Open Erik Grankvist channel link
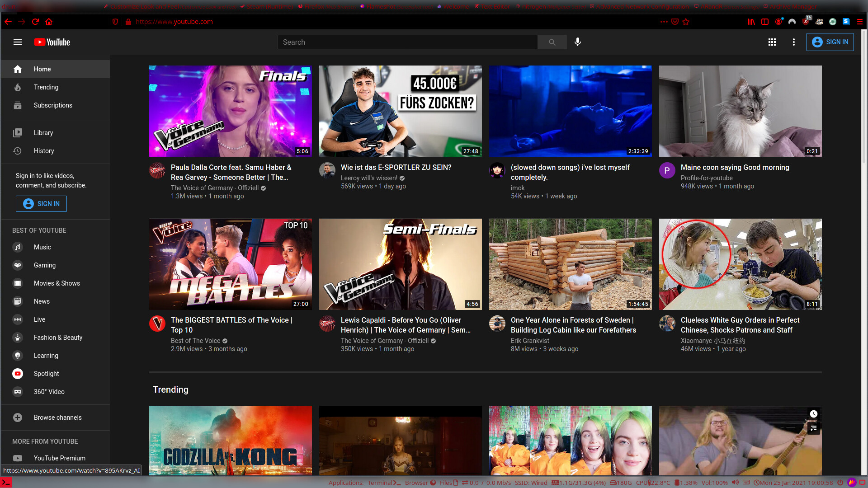The image size is (868, 488). [x=530, y=341]
